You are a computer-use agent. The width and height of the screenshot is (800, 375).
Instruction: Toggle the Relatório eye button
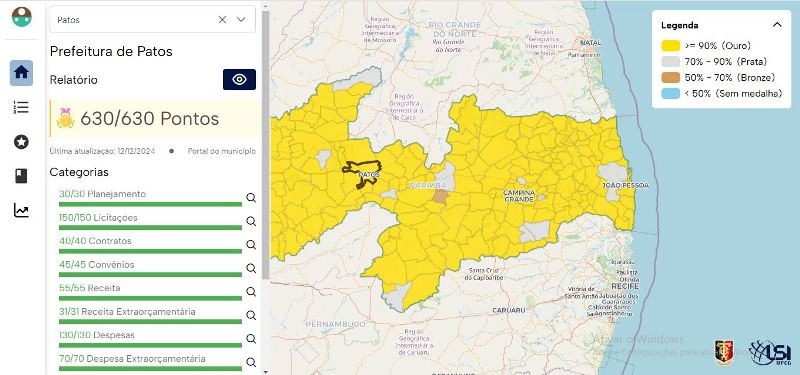tap(239, 80)
